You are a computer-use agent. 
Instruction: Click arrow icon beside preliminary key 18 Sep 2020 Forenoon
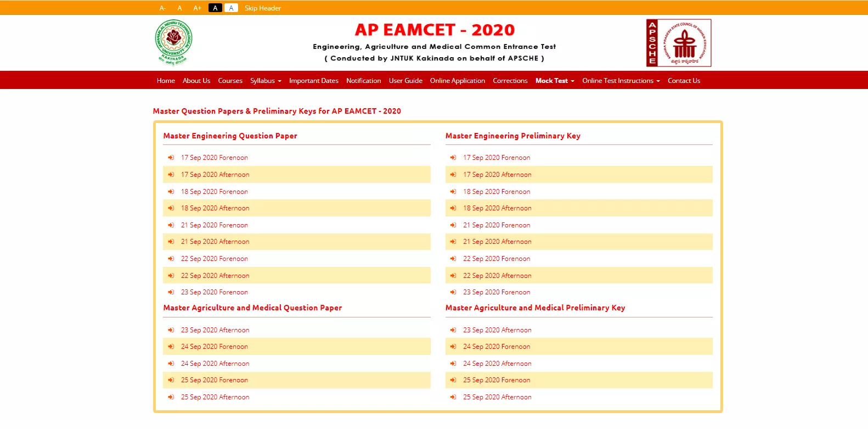click(x=453, y=192)
